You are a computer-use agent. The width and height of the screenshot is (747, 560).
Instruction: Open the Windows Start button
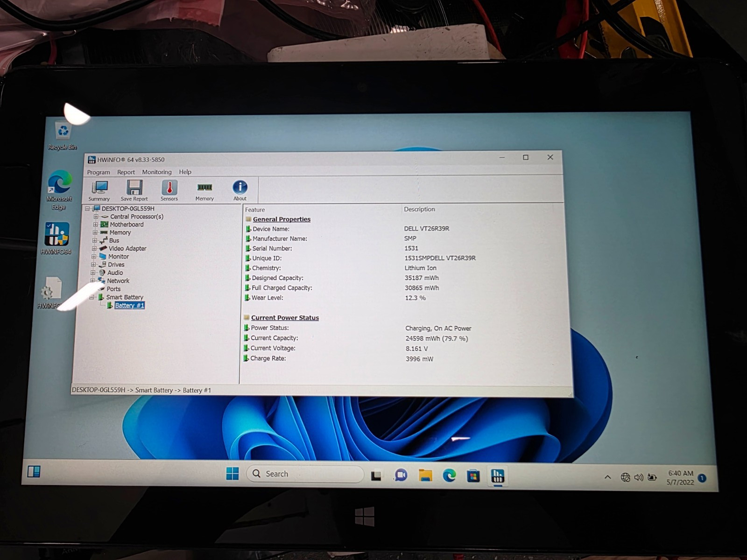(x=233, y=474)
